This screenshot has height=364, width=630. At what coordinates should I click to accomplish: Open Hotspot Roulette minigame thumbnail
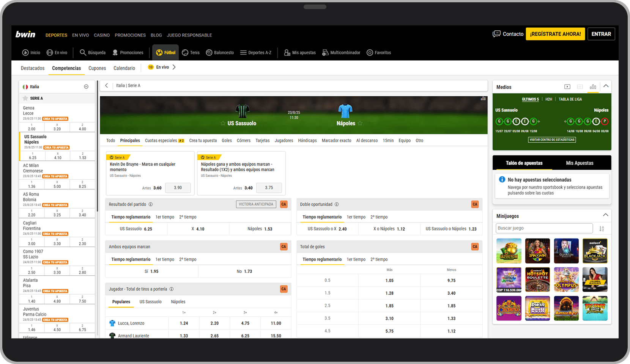pyautogui.click(x=537, y=280)
